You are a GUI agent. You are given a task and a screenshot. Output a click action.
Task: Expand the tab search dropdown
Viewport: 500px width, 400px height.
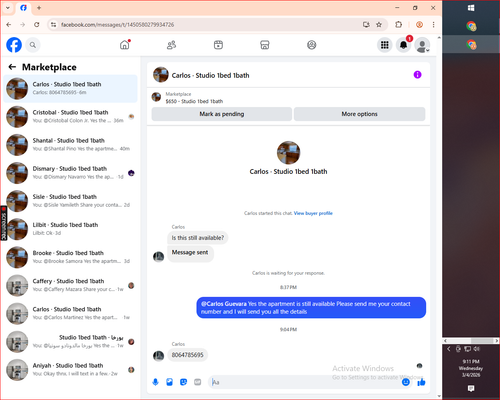pyautogui.click(x=8, y=8)
